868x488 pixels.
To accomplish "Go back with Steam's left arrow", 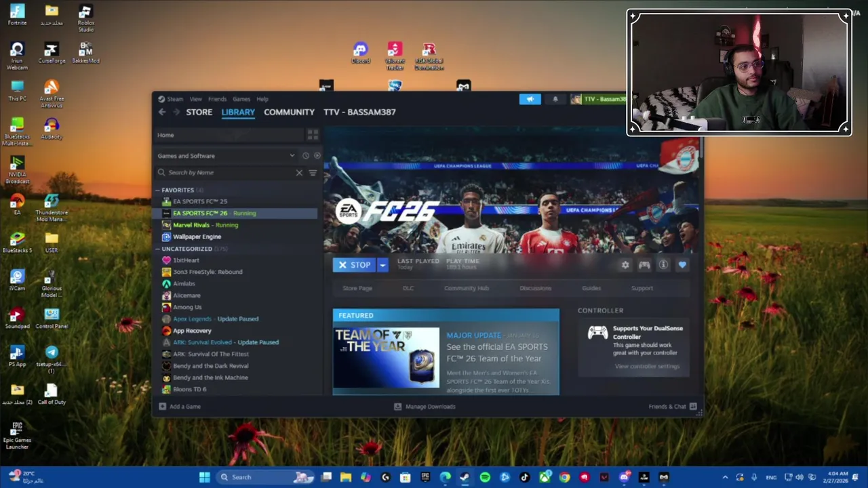I will (162, 112).
